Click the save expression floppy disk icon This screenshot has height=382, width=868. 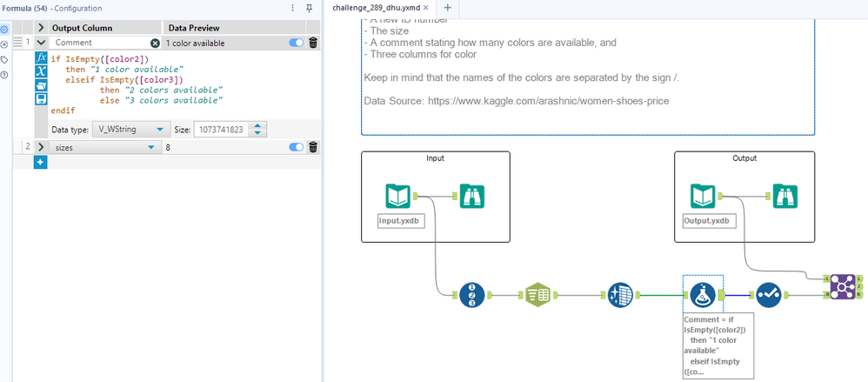coord(41,99)
